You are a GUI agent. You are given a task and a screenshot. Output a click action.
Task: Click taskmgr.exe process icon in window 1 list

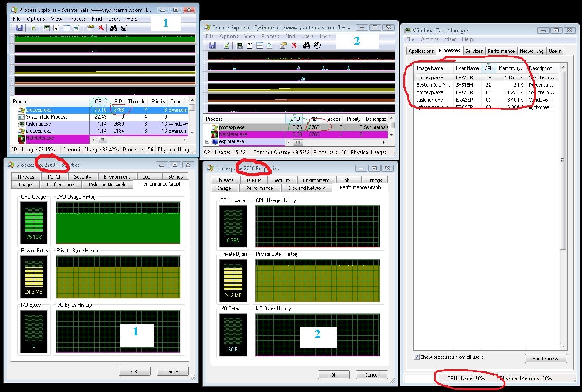(21, 124)
